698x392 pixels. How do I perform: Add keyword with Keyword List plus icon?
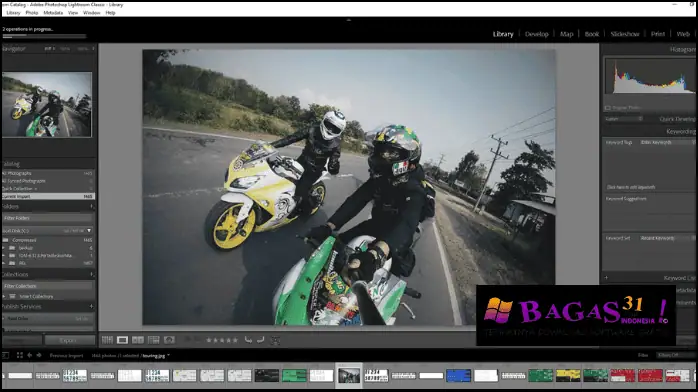click(x=606, y=278)
